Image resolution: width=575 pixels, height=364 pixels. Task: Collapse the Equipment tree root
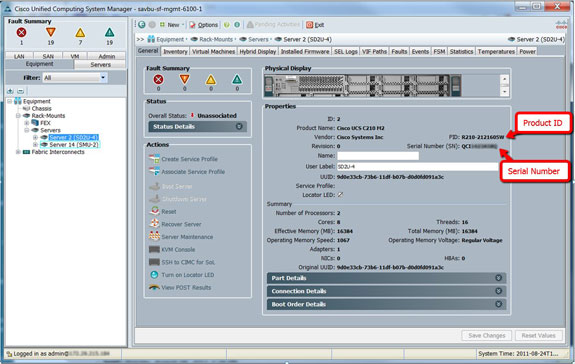(10, 101)
